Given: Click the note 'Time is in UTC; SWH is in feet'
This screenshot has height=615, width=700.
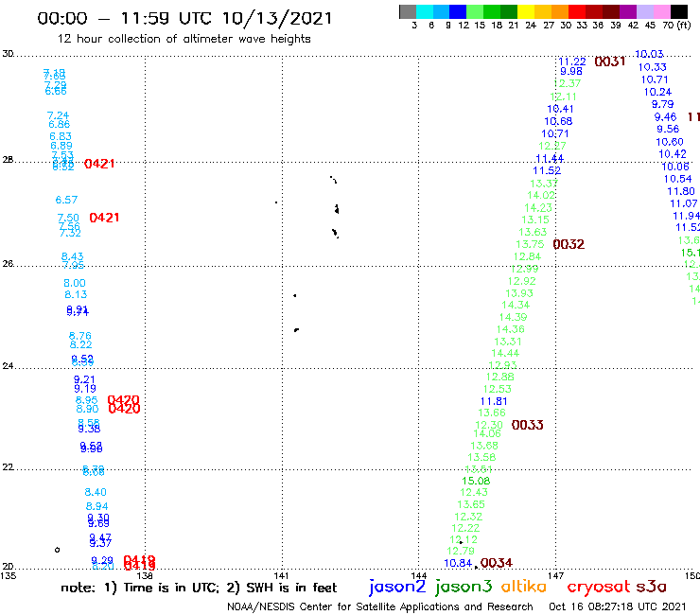Looking at the screenshot, I should 199,588.
